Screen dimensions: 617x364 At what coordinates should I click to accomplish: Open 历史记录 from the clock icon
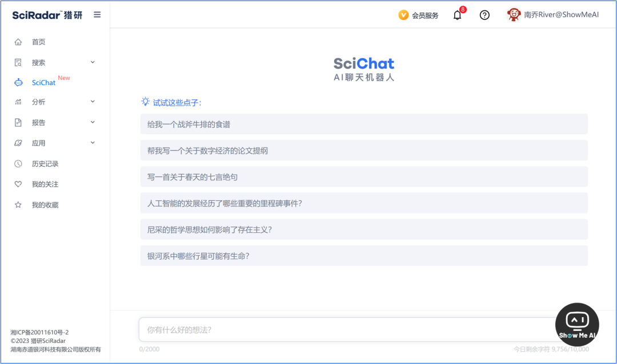[x=18, y=164]
